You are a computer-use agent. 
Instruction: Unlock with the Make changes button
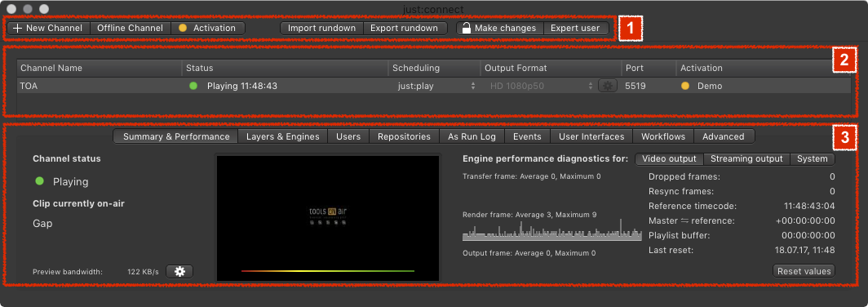click(500, 29)
